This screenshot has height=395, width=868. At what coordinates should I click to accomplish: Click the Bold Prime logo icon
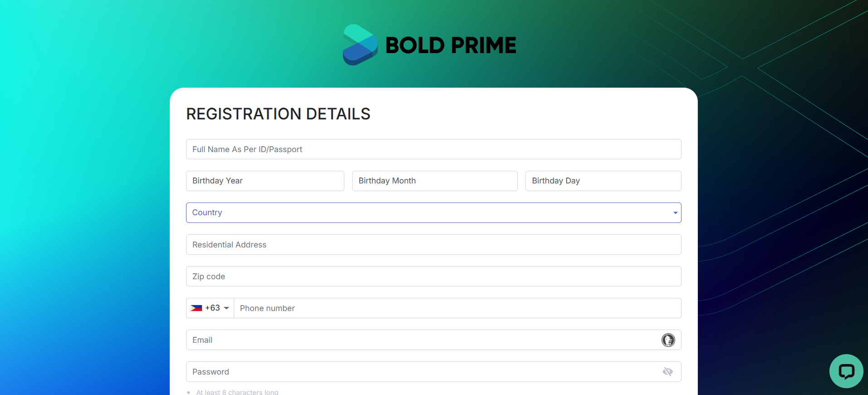click(360, 44)
